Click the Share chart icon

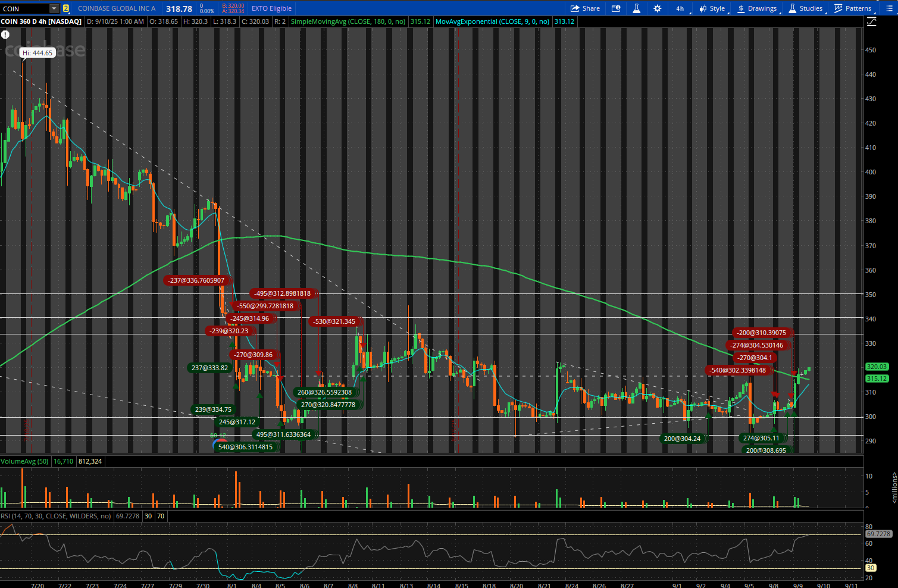click(585, 8)
